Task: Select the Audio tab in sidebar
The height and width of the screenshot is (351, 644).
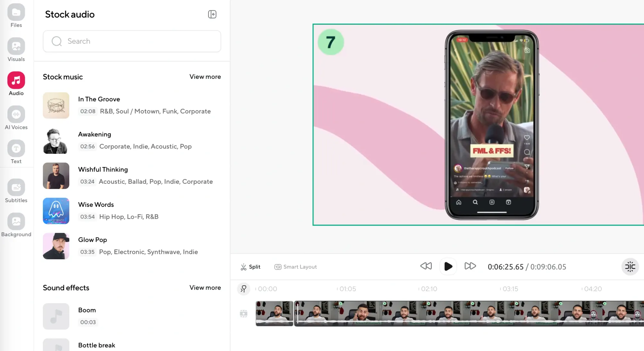Action: click(x=16, y=84)
